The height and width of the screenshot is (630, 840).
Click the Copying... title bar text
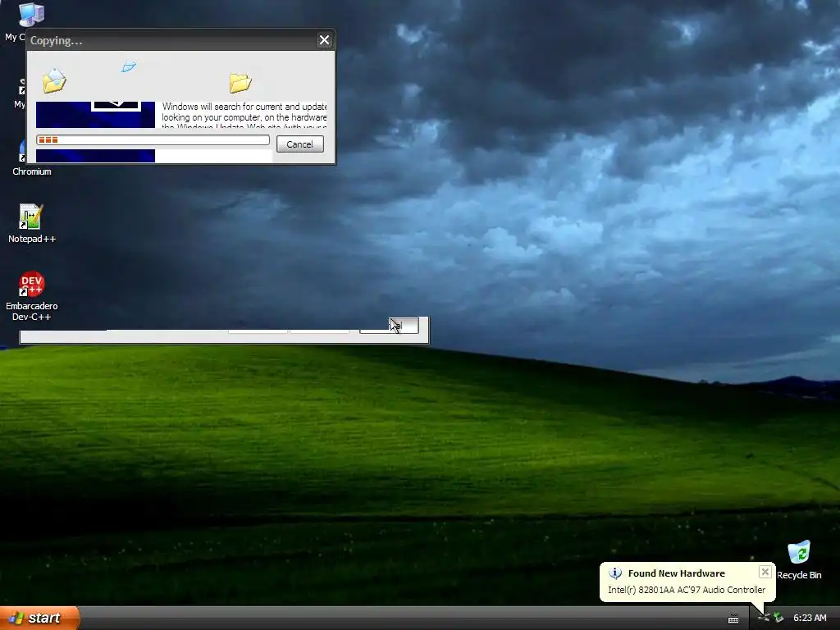[x=56, y=41]
